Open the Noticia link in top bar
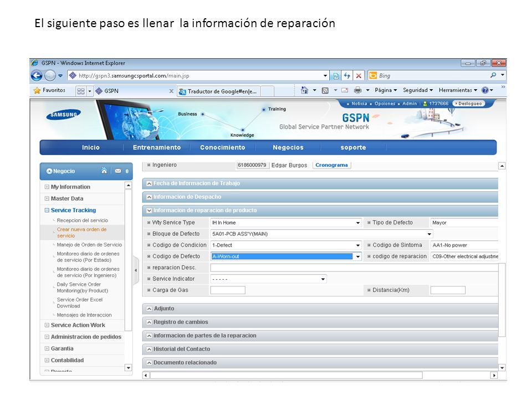532x399 pixels. pos(359,104)
